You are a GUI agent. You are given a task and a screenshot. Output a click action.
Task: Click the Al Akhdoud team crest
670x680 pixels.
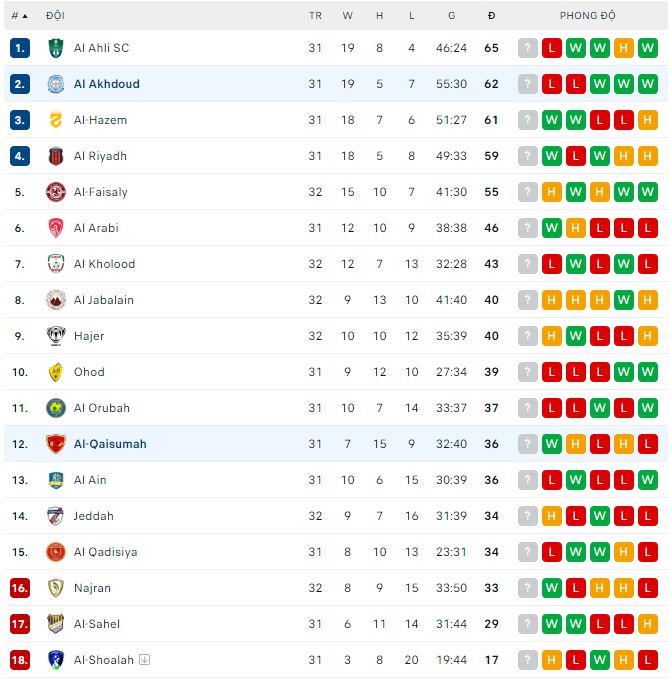click(56, 84)
